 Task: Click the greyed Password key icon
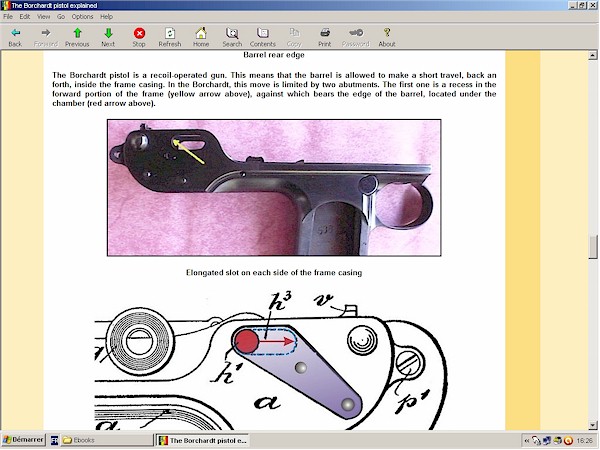pyautogui.click(x=356, y=33)
